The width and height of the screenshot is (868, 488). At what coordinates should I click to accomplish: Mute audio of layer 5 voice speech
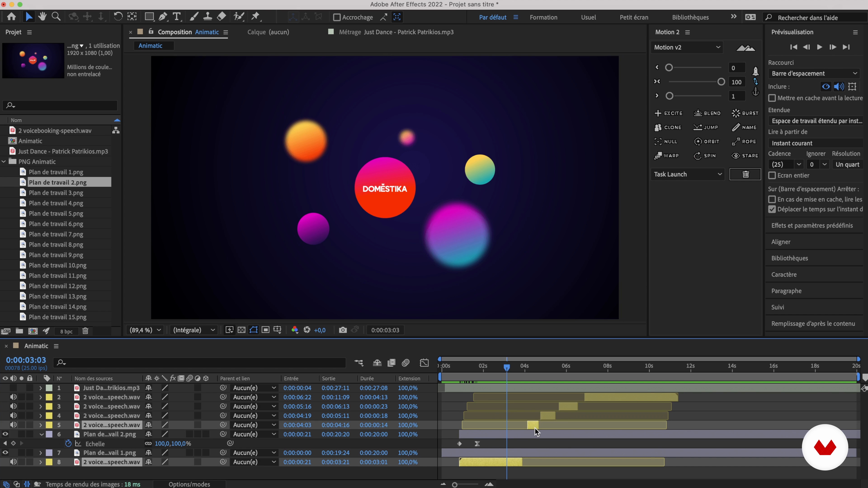pyautogui.click(x=13, y=425)
